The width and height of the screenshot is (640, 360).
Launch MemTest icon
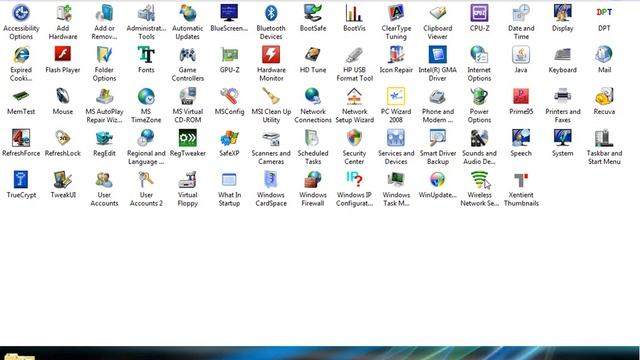tap(21, 96)
